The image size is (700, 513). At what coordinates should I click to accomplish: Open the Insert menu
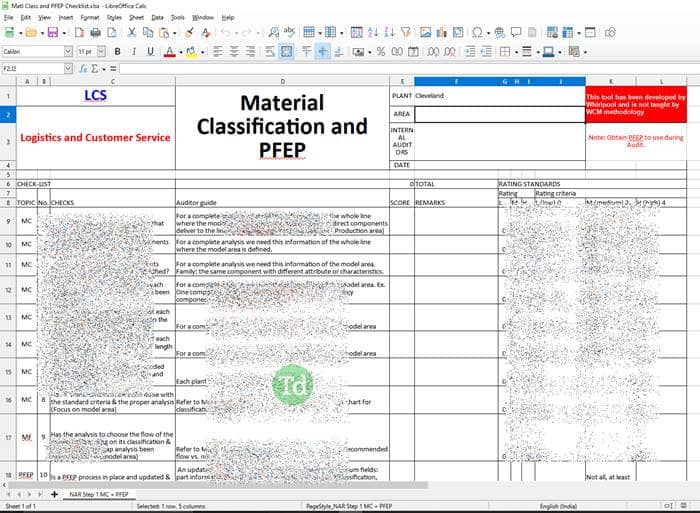click(66, 17)
